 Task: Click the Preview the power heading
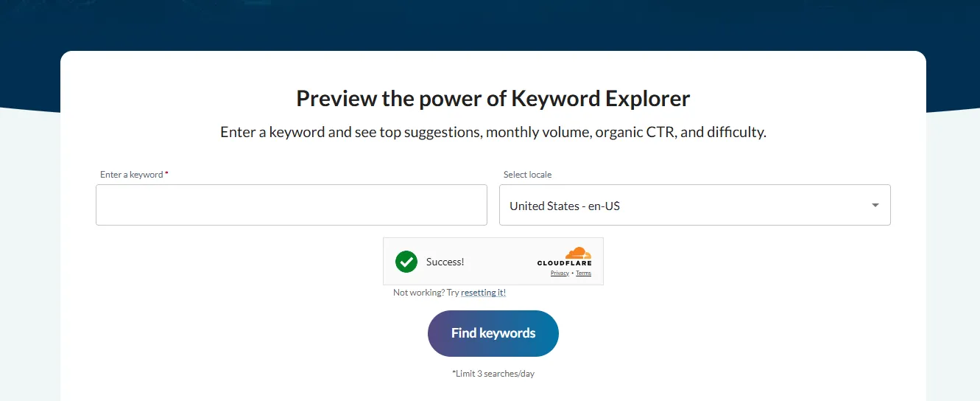pos(493,98)
